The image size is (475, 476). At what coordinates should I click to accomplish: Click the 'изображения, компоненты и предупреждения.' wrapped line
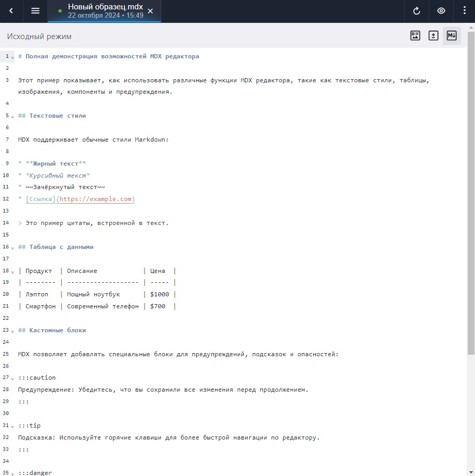click(95, 92)
